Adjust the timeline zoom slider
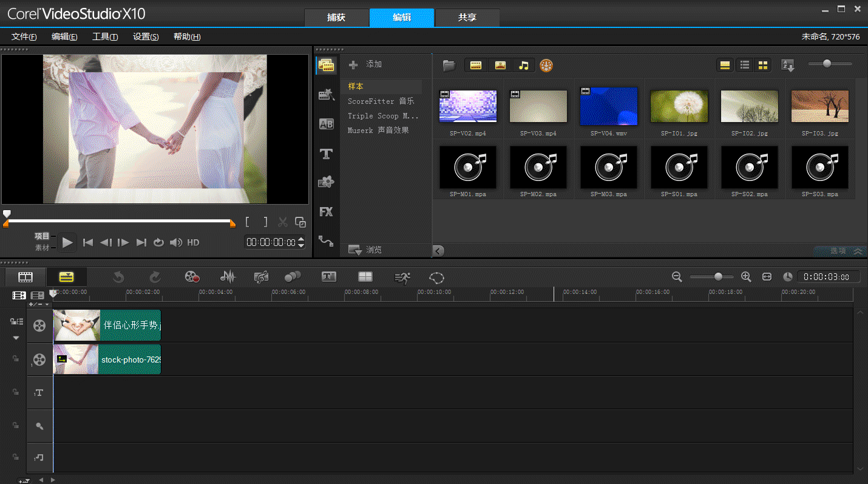 point(719,277)
